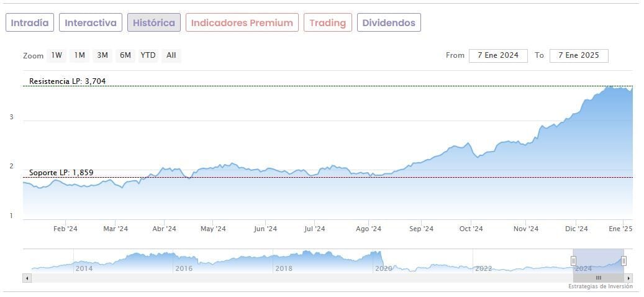644x297 pixels.
Task: Click the From date field
Action: click(x=498, y=55)
